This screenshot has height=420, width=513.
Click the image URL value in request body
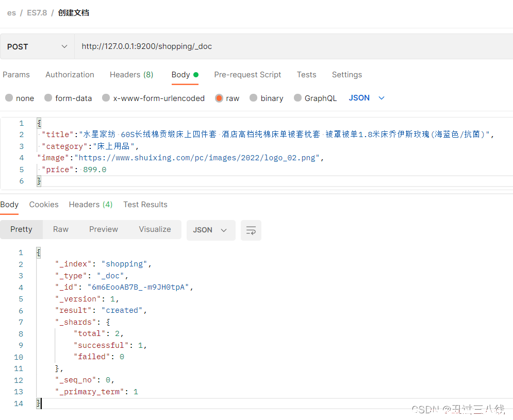point(197,158)
